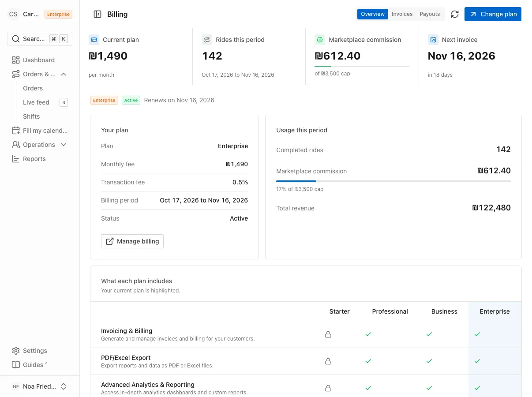
Task: Expand the Operations section chevron
Action: click(x=64, y=145)
